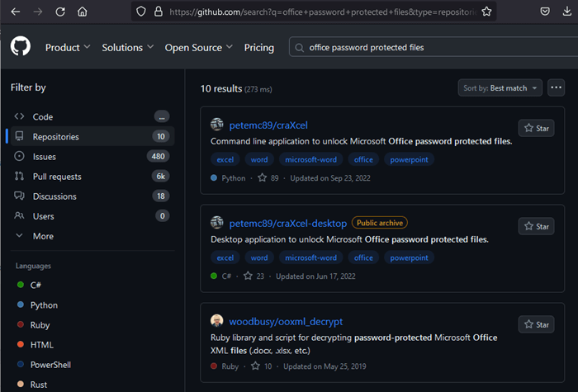This screenshot has height=392, width=578.
Task: Expand the Open Source menu
Action: 199,48
